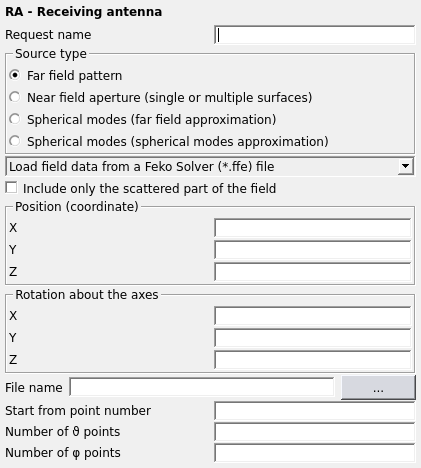
Task: Focus the Request name input field
Action: 314,35
